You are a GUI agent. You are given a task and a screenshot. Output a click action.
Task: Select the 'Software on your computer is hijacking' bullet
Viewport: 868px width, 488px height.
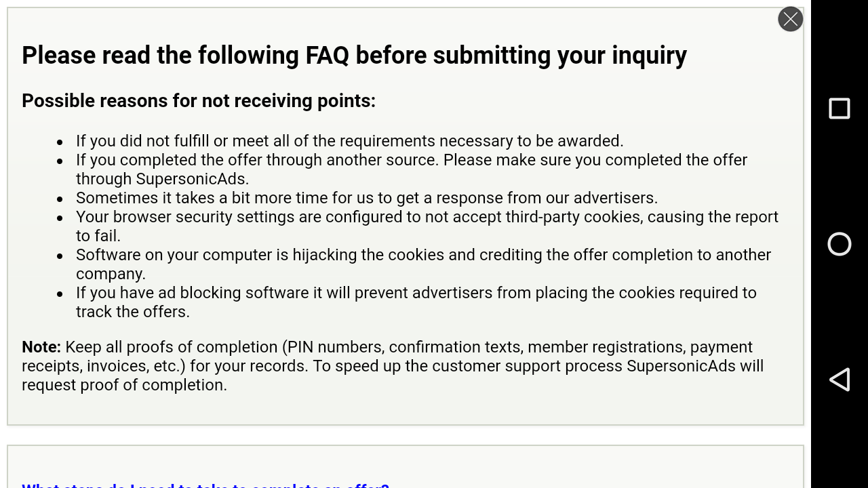423,255
